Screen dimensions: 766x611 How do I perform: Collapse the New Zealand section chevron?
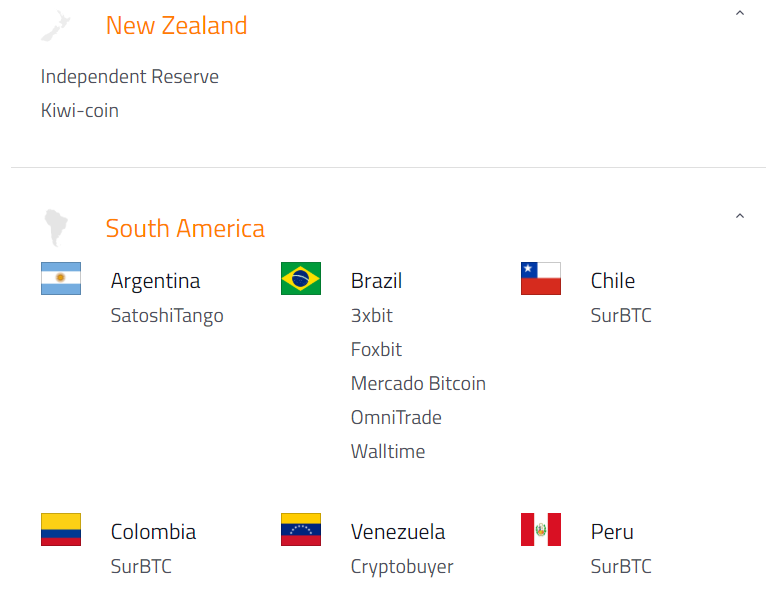[740, 14]
